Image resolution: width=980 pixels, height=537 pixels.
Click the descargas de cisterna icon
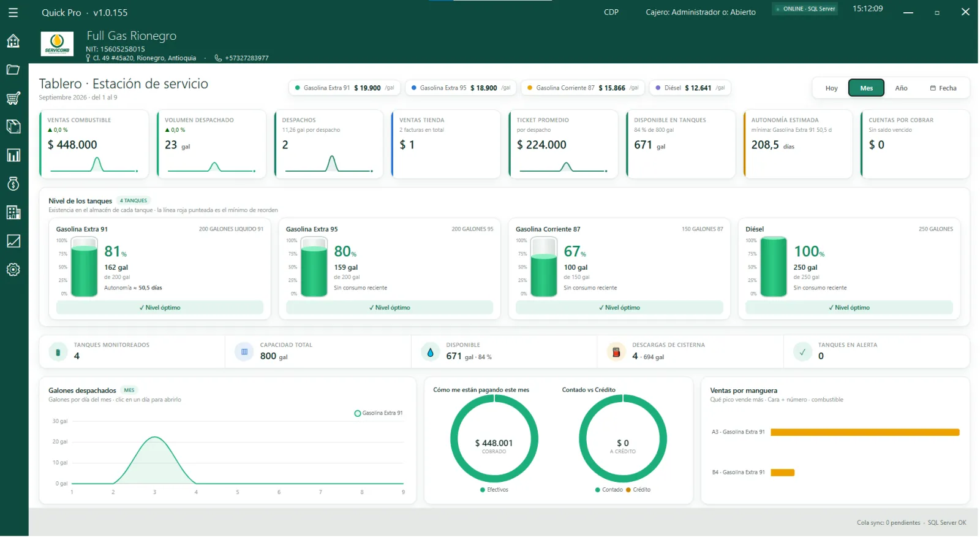(x=616, y=352)
